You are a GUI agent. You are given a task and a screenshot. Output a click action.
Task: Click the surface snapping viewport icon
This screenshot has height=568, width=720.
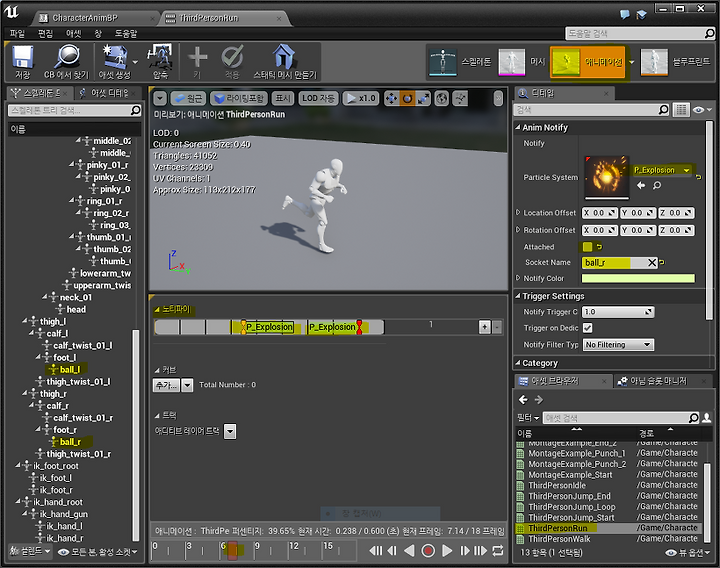(460, 98)
